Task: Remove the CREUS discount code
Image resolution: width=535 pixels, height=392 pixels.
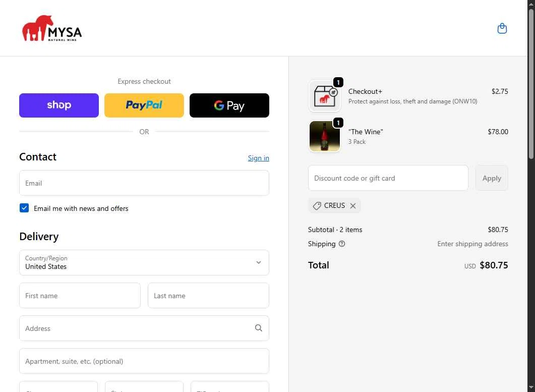Action: tap(353, 206)
